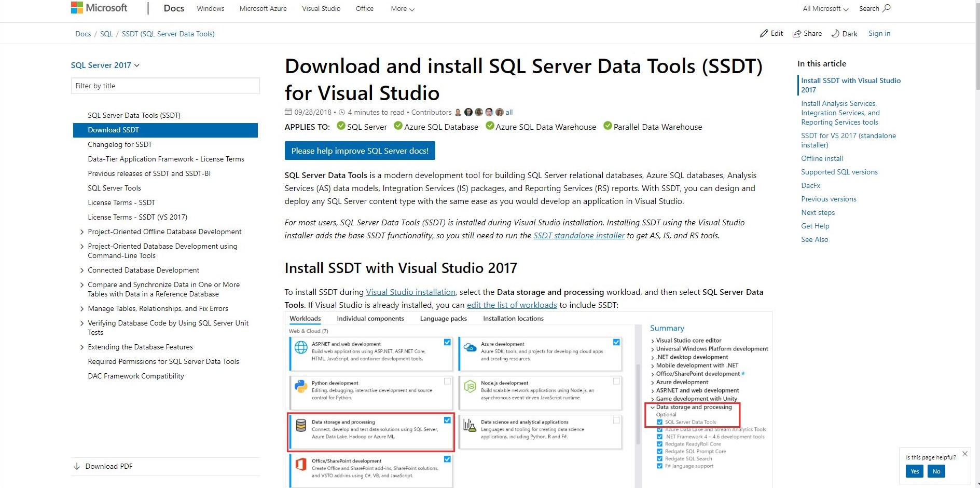
Task: Click Please help improve SQL Server docs button
Action: point(360,151)
